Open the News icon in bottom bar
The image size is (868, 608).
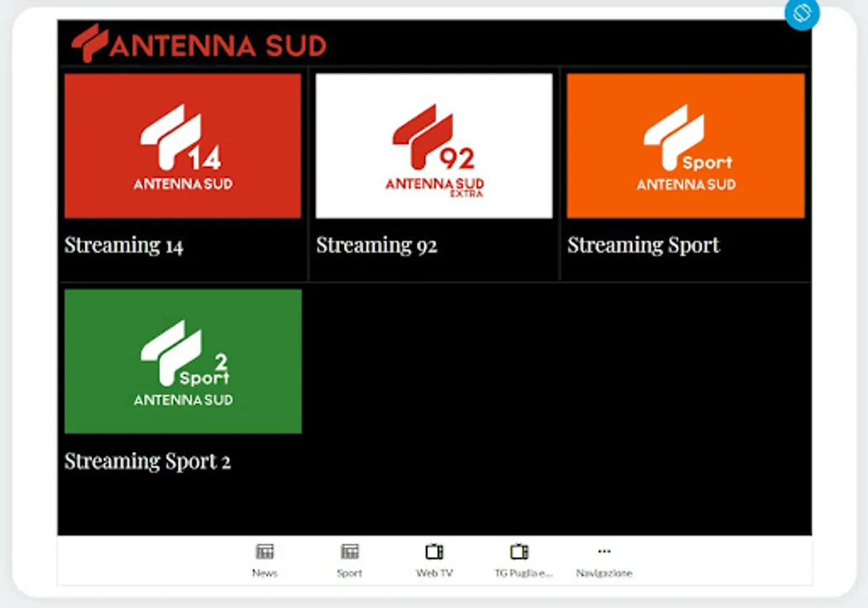tap(265, 552)
